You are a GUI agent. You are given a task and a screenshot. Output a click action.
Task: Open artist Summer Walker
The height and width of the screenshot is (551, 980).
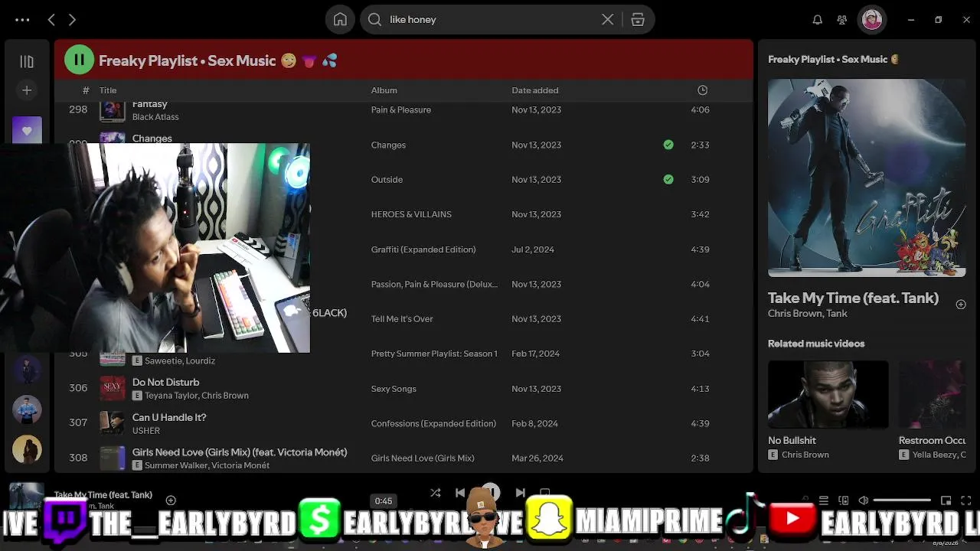(175, 465)
